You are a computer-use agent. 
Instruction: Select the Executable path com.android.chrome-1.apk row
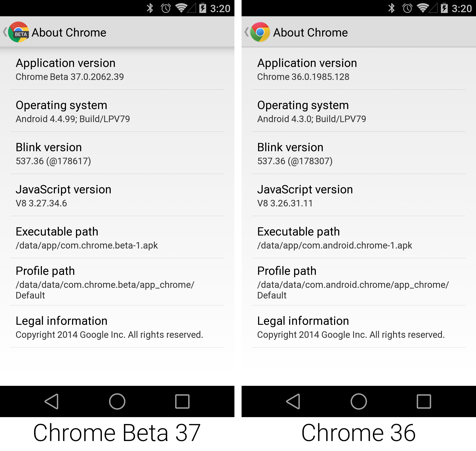click(348, 238)
